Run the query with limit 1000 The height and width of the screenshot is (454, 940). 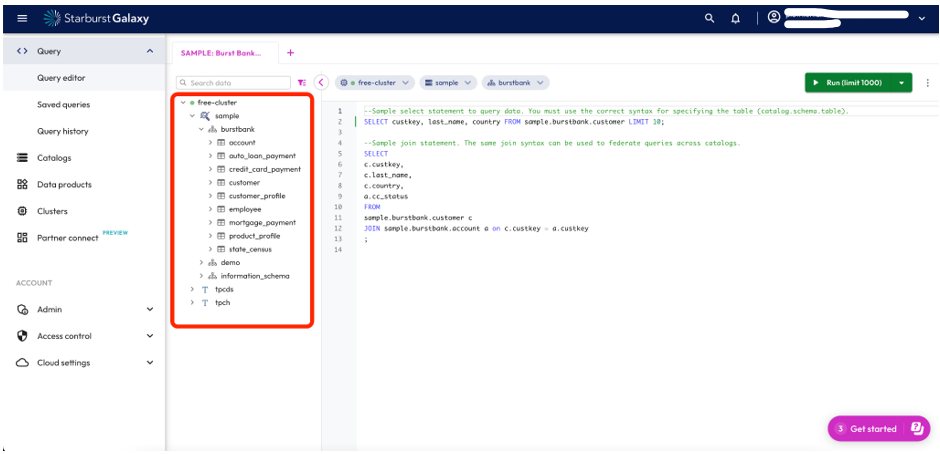point(848,83)
